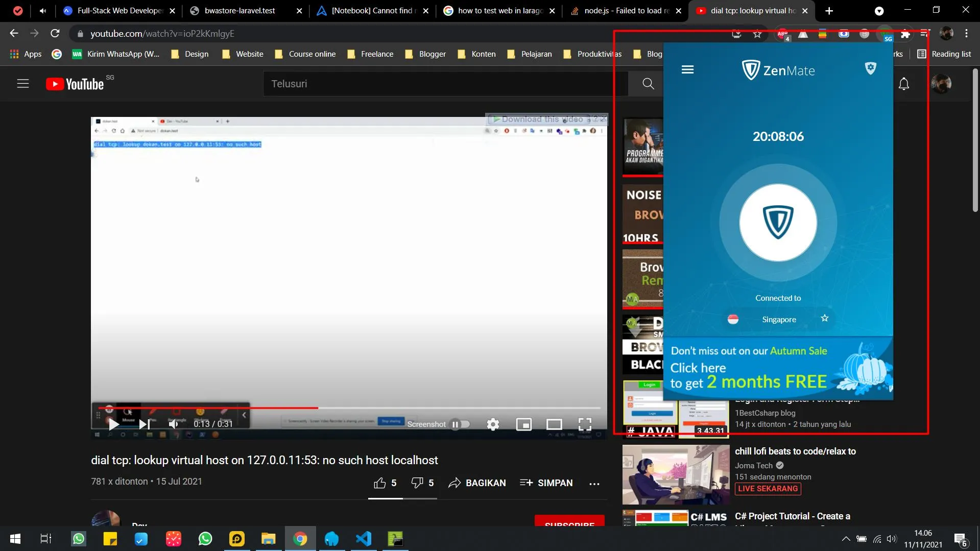Open the Joma Tech channel link
The width and height of the screenshot is (980, 551).
click(x=753, y=466)
